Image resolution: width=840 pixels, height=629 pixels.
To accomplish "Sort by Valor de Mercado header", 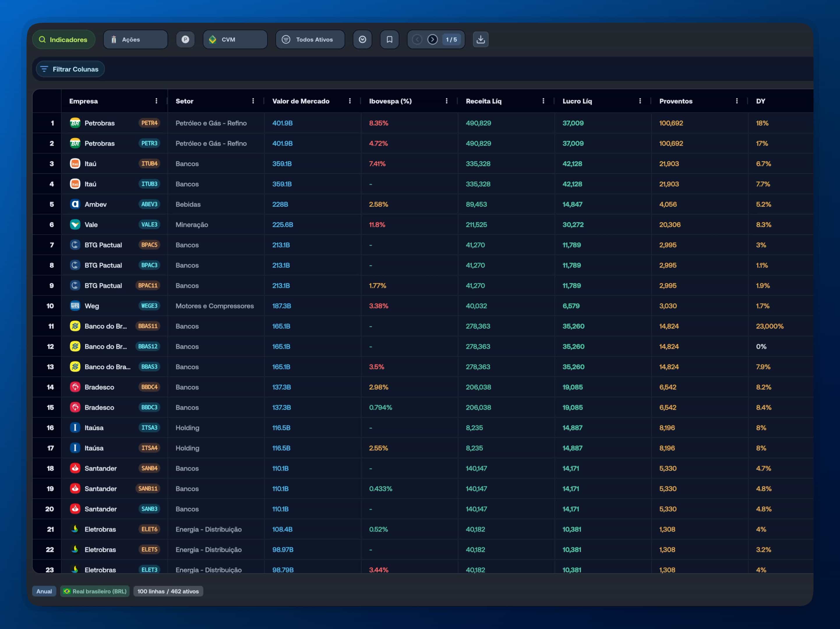I will 301,101.
